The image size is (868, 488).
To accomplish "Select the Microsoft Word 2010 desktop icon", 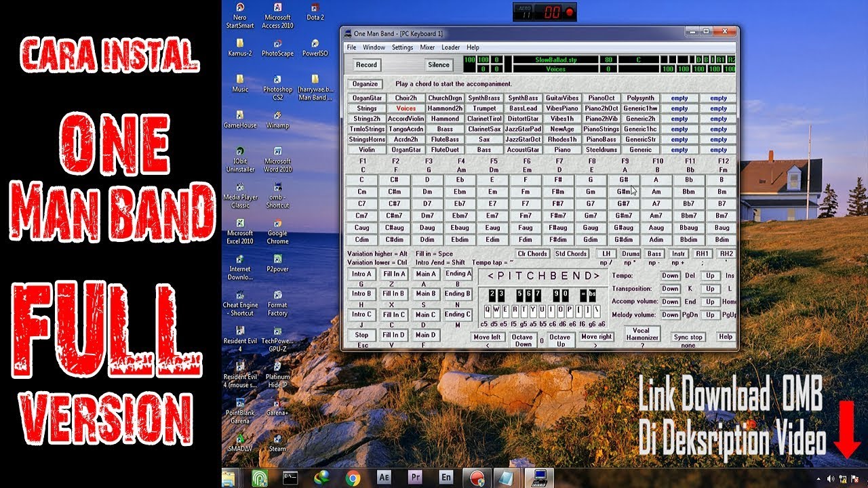I will tap(277, 159).
